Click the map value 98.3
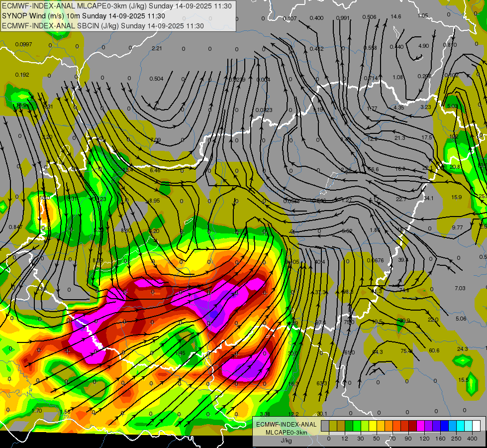The image size is (487, 448). coord(348,292)
